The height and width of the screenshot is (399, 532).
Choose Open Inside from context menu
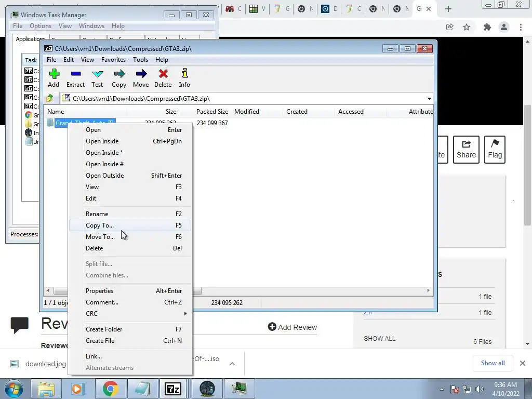(x=130, y=141)
